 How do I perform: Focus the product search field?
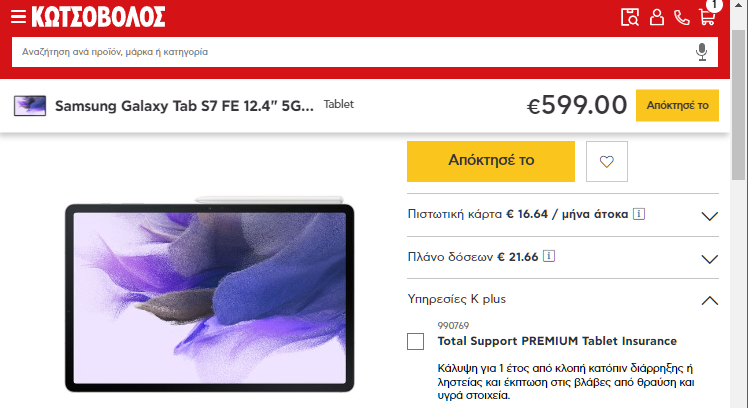coord(353,52)
